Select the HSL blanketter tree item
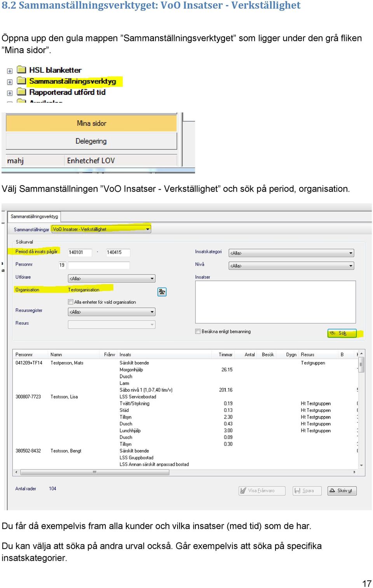Viewport: 373px width, 588px height. (x=55, y=70)
